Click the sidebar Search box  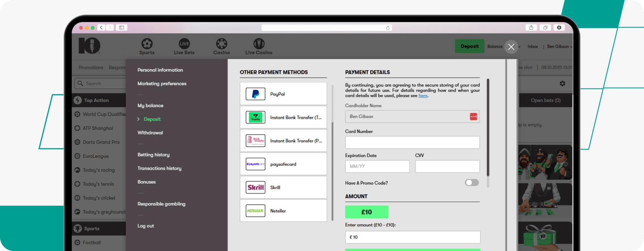point(100,83)
